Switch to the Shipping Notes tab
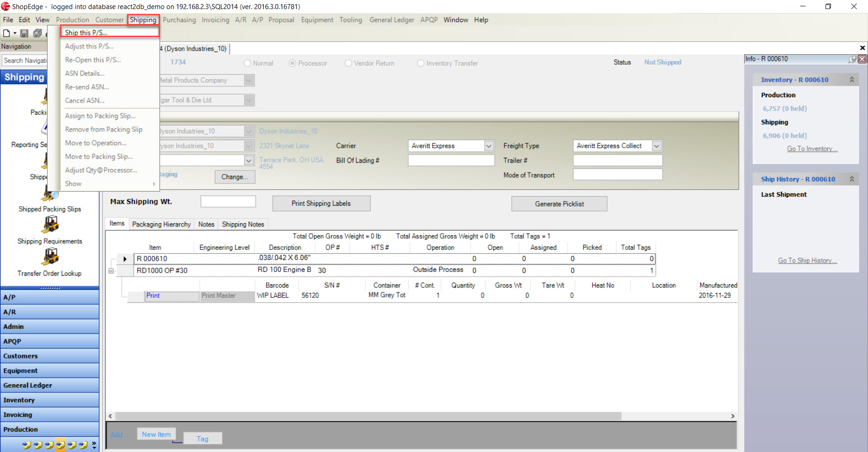The image size is (868, 452). click(x=243, y=224)
